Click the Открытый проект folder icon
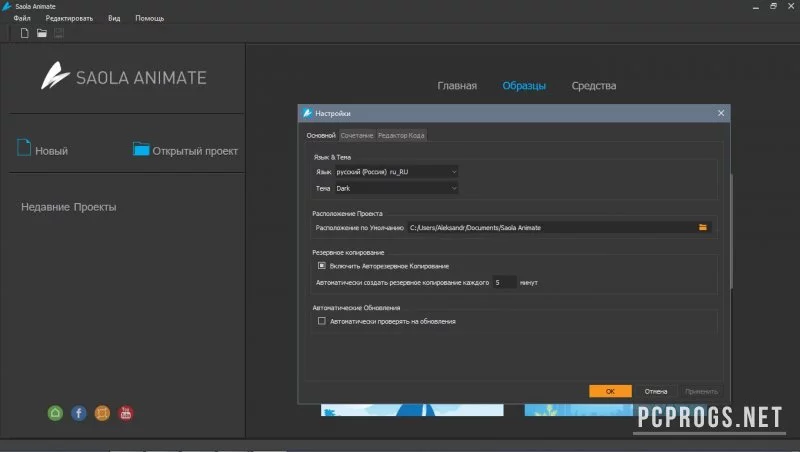Screen dimensions: 800x452 point(141,149)
